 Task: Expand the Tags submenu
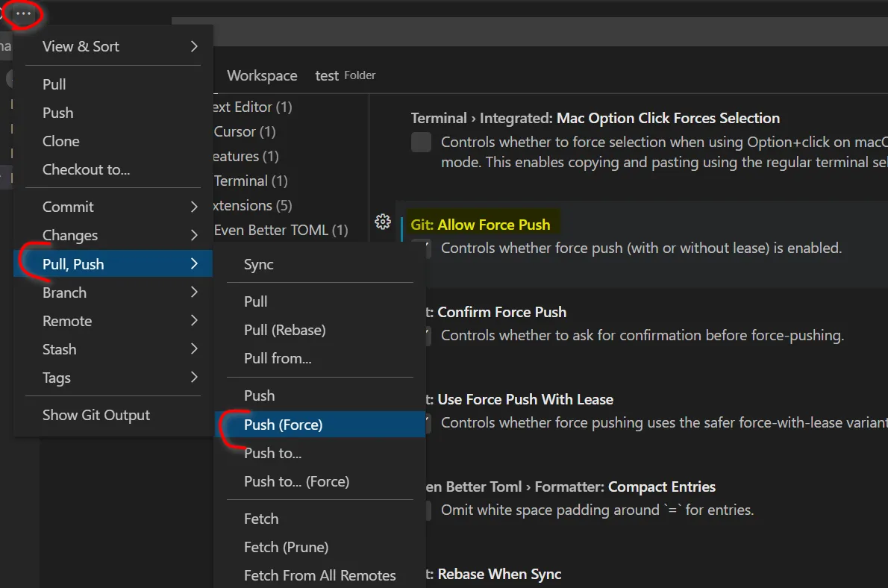point(57,378)
